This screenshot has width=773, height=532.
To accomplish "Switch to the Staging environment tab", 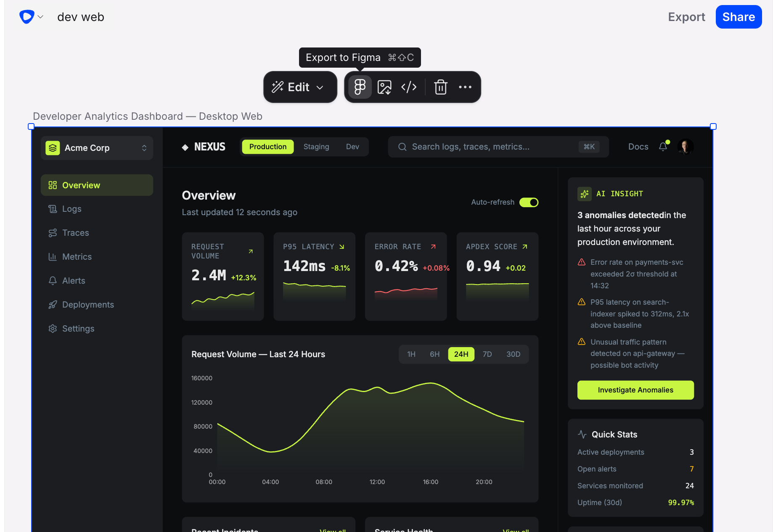I will pos(316,147).
